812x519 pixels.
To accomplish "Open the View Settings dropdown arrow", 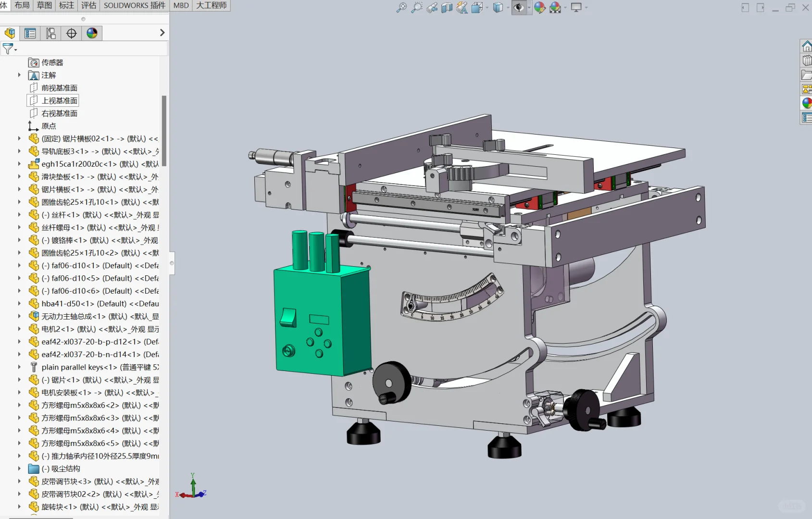I will coord(586,8).
